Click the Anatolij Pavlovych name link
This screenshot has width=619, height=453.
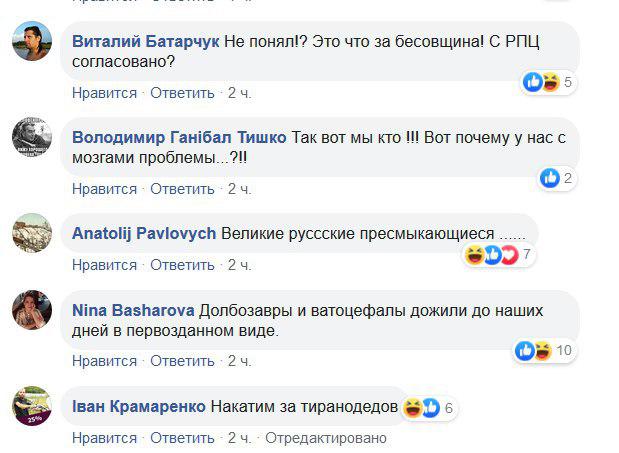point(144,233)
